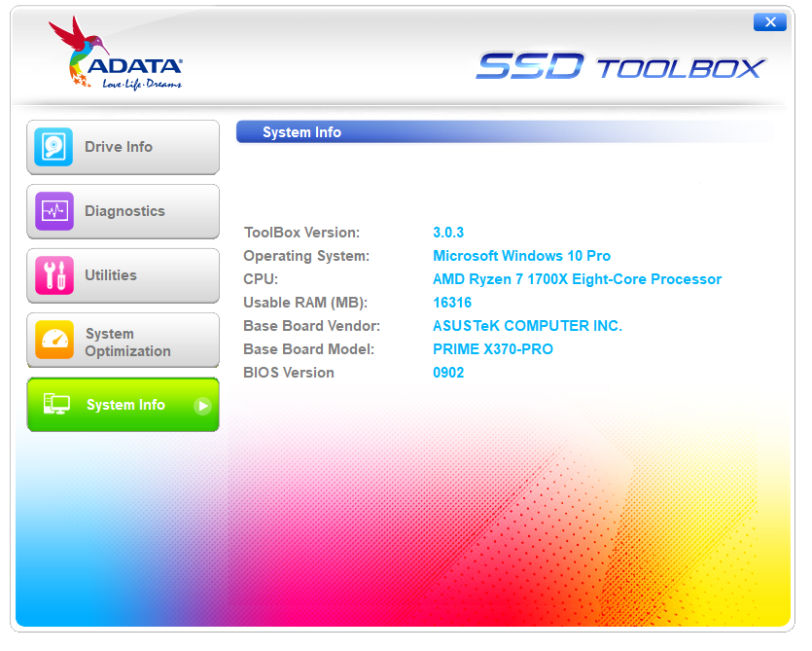The height and width of the screenshot is (651, 812).
Task: Click the play arrow on System Info
Action: click(x=202, y=406)
